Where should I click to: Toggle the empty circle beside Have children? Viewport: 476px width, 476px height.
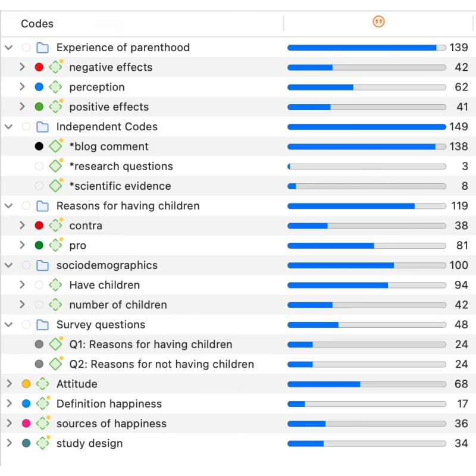[39, 285]
